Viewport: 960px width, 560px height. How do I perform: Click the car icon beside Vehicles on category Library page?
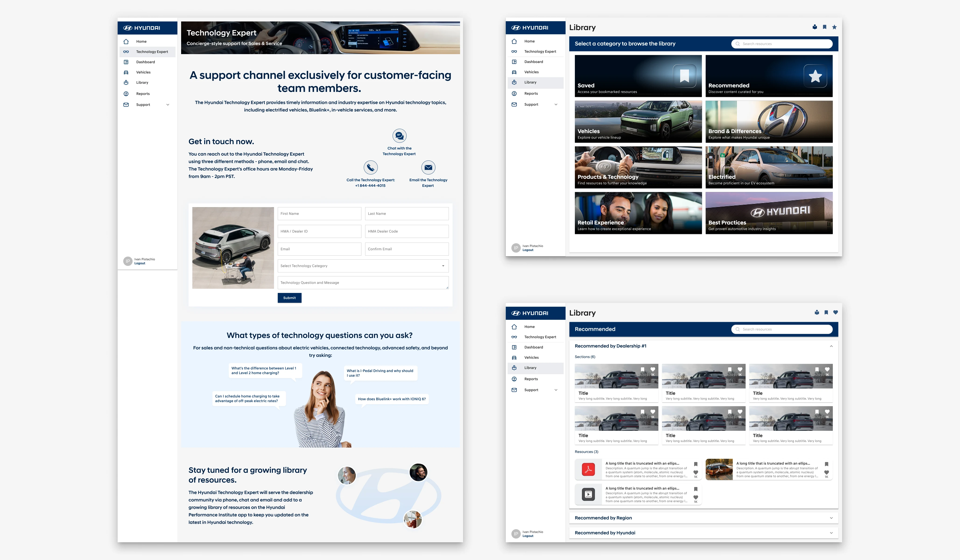pos(514,72)
